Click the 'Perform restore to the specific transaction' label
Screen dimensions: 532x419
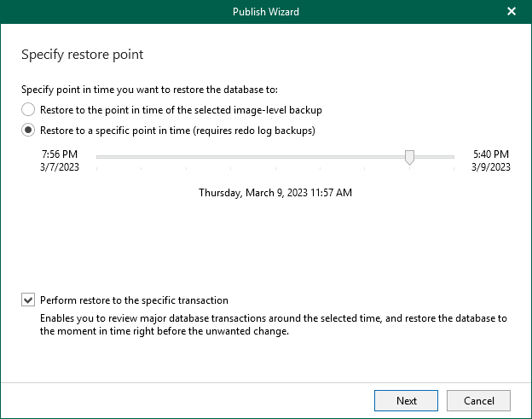(134, 300)
